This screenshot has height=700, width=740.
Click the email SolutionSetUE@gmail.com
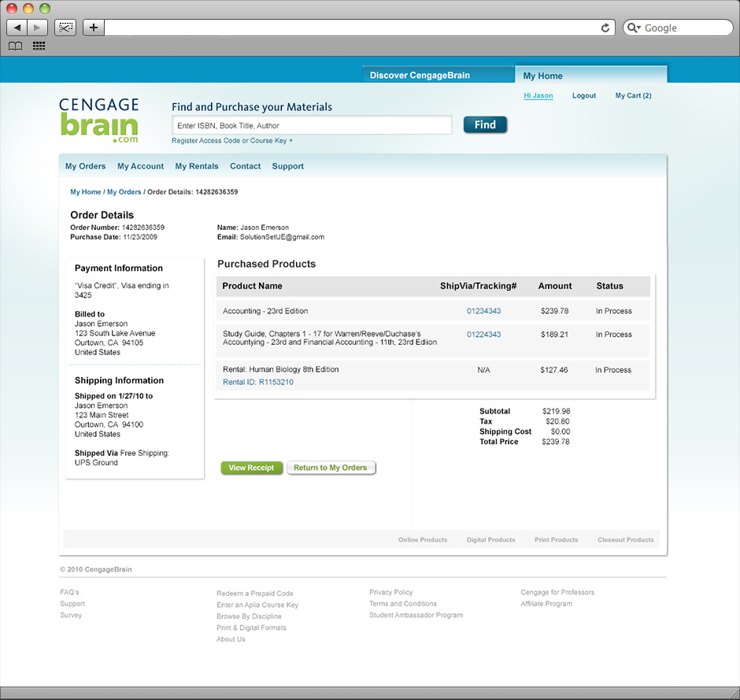pos(282,237)
